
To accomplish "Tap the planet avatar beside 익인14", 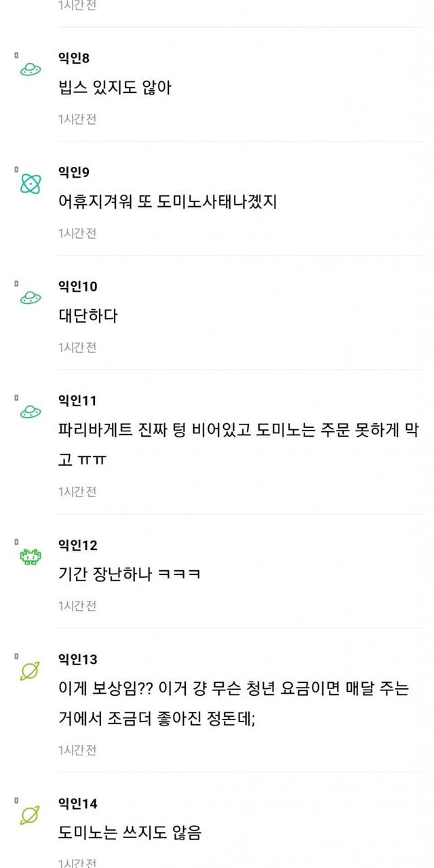I will coord(31,814).
